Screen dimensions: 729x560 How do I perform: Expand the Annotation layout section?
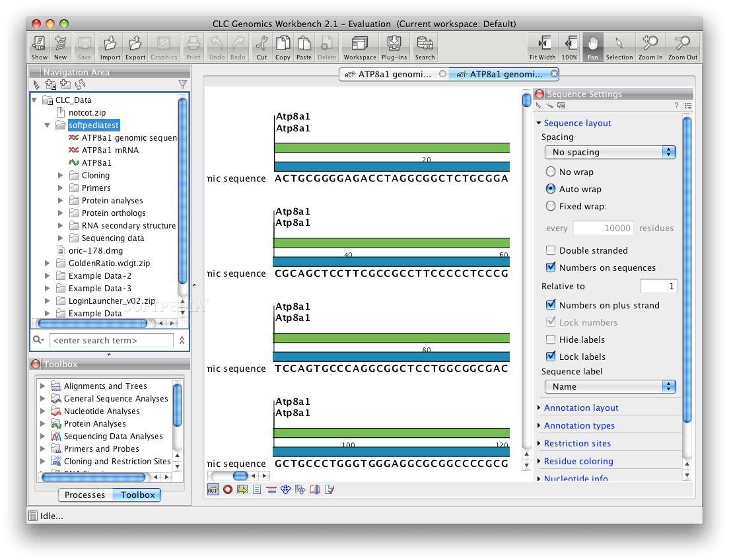tap(539, 408)
